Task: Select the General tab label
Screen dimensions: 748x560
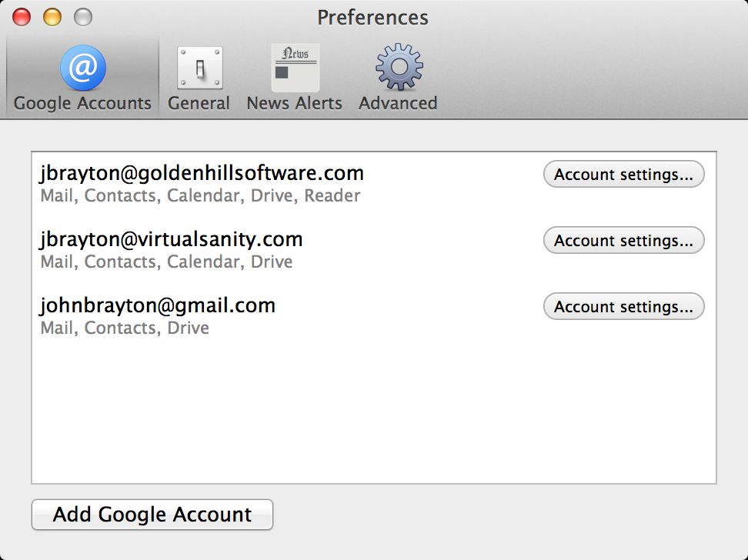Action: pos(199,103)
